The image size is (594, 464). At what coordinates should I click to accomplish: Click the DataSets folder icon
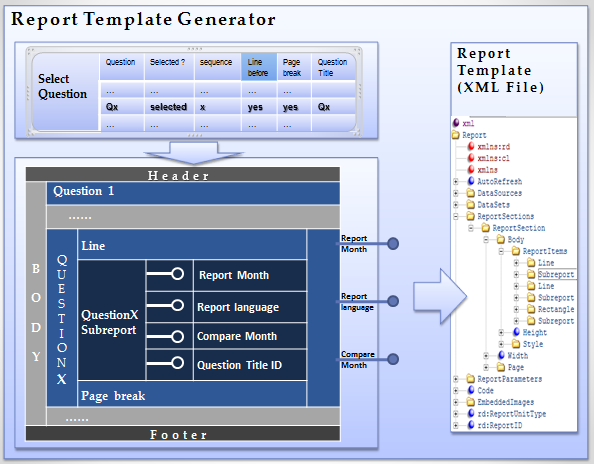click(x=471, y=205)
